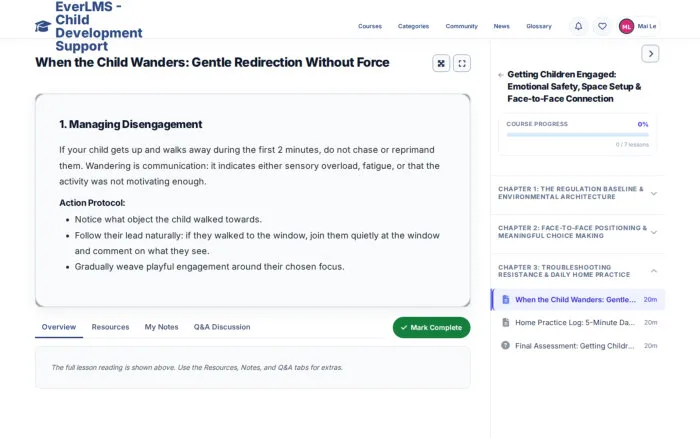700x438 pixels.
Task: Switch to the Resources tab
Action: 110,327
